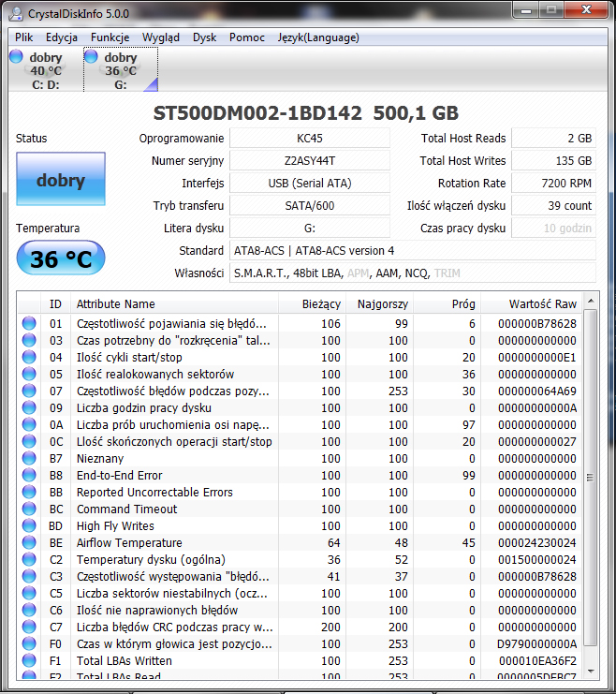Click status icon for attribute 09
616x694 pixels.
click(29, 407)
